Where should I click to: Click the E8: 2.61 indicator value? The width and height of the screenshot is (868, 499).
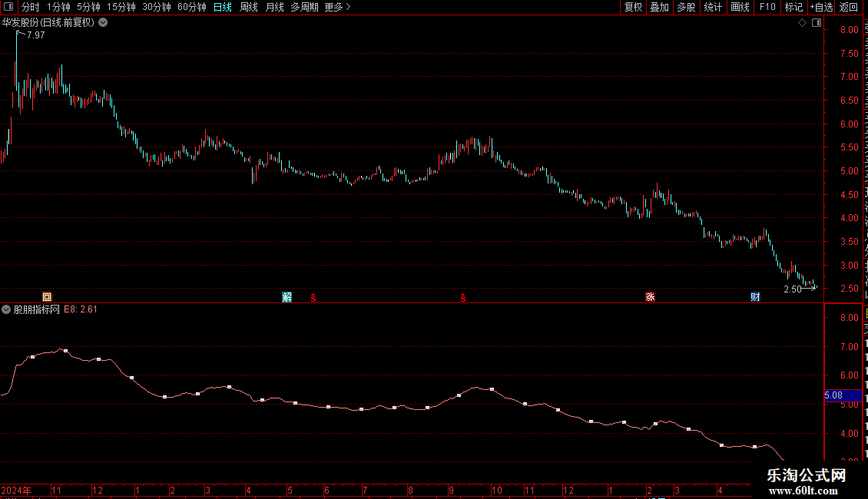click(x=81, y=310)
